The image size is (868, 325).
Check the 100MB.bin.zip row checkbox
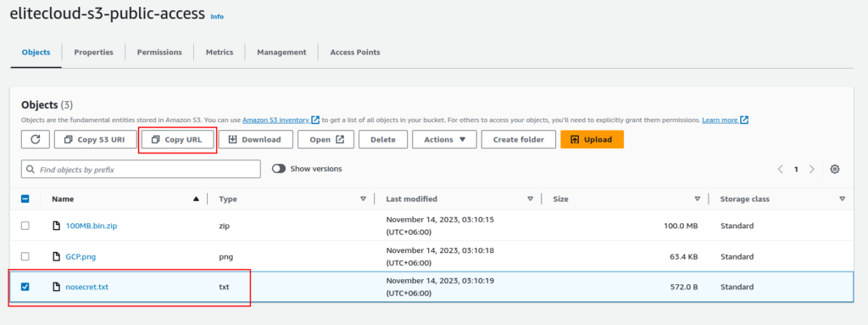(x=25, y=226)
